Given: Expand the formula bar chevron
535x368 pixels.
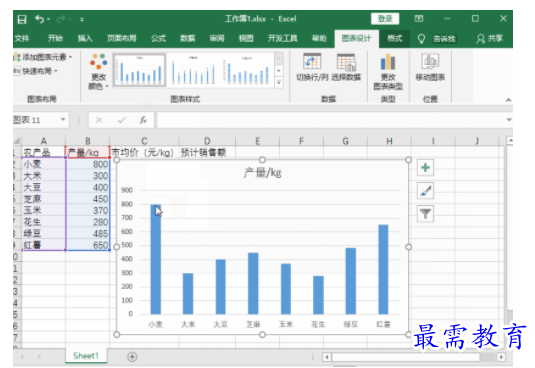Looking at the screenshot, I should [x=509, y=120].
